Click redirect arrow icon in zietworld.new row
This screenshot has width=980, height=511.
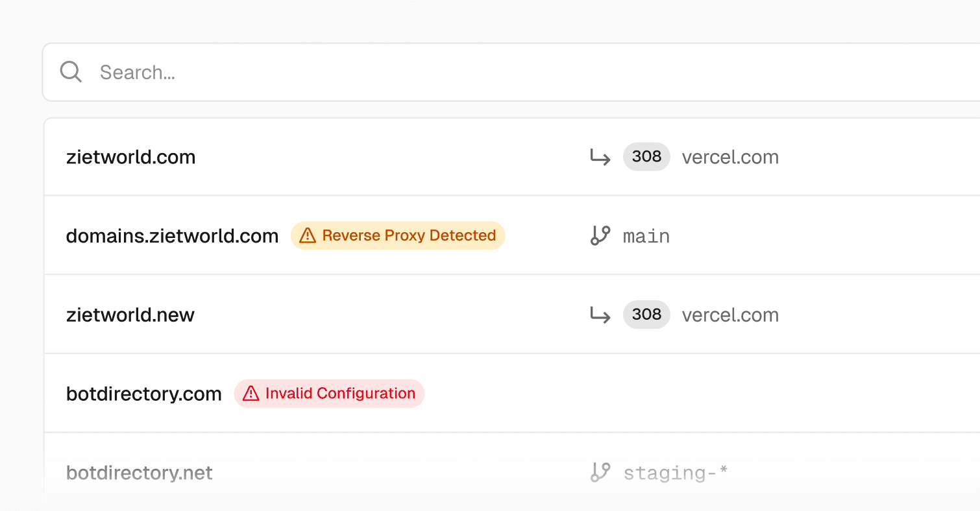click(600, 315)
